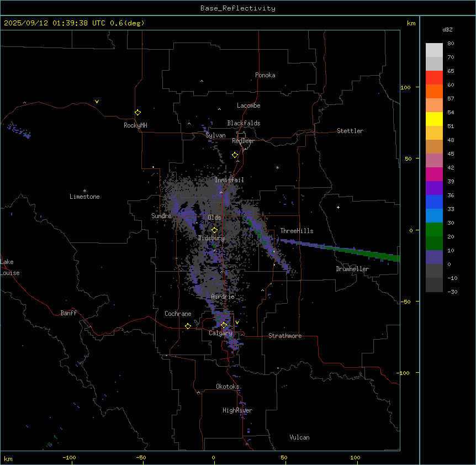Click the -50 tick label on right axis

click(x=405, y=302)
